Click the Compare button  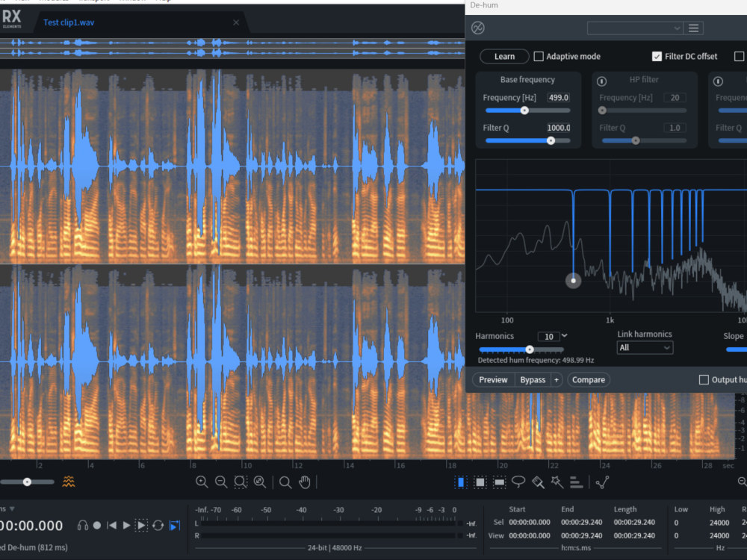pyautogui.click(x=589, y=379)
